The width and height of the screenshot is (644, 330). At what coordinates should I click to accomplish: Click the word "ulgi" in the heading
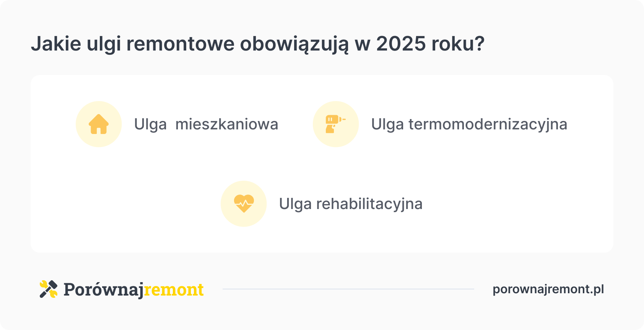click(x=104, y=44)
